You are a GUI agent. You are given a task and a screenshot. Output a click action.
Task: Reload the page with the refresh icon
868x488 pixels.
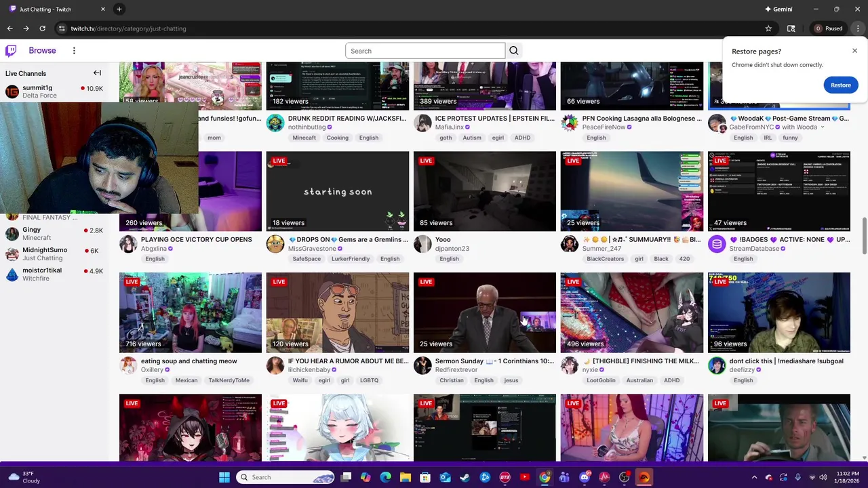pyautogui.click(x=42, y=28)
